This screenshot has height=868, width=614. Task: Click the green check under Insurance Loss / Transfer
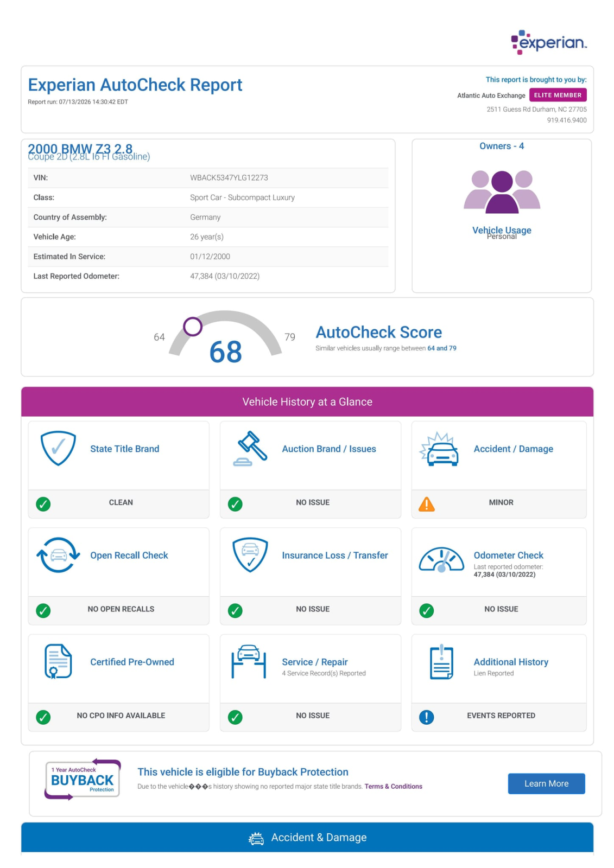pyautogui.click(x=235, y=610)
